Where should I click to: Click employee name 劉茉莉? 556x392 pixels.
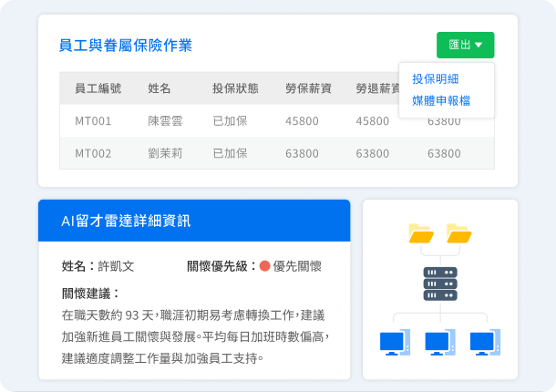pyautogui.click(x=165, y=153)
